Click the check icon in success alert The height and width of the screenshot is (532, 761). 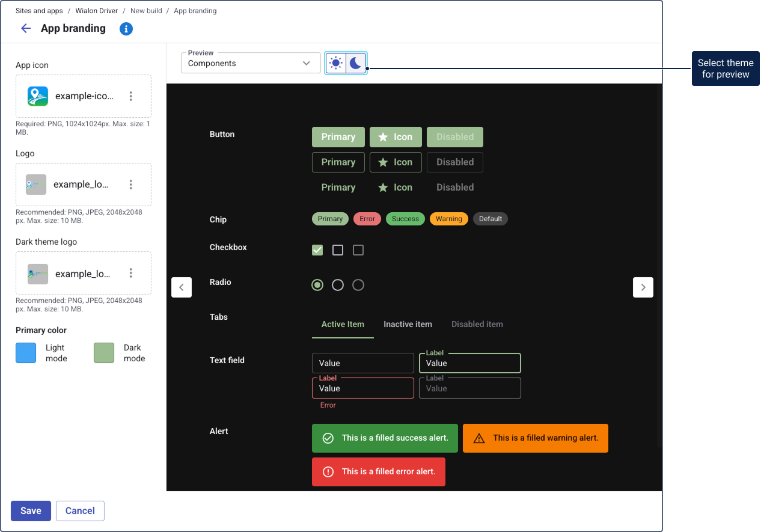328,438
